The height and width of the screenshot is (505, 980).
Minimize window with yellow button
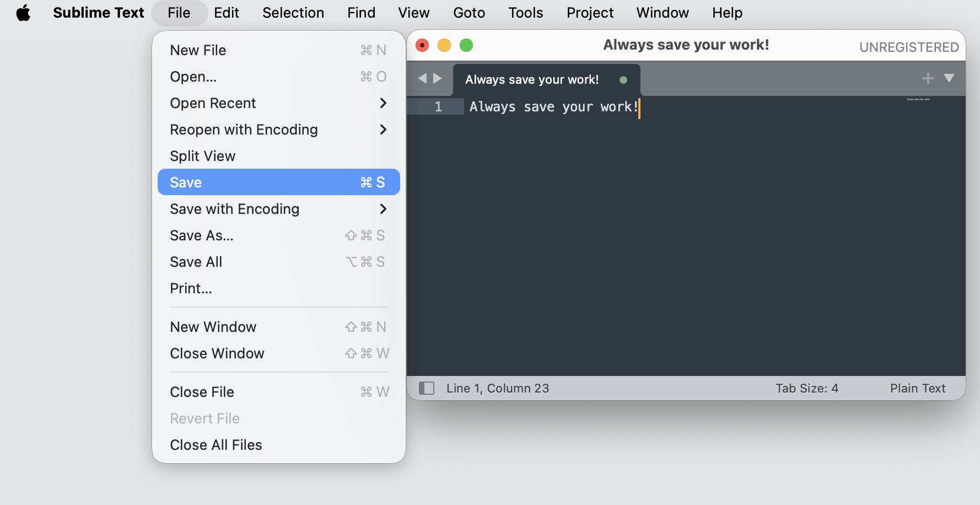coord(444,45)
